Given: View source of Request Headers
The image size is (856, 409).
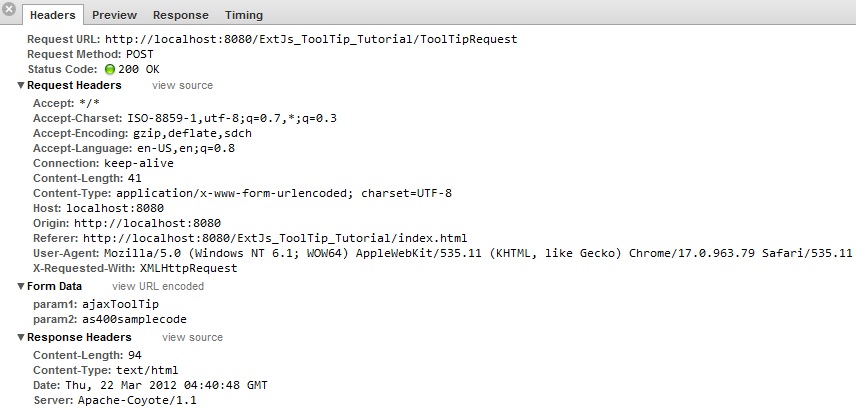Looking at the screenshot, I should tap(182, 85).
